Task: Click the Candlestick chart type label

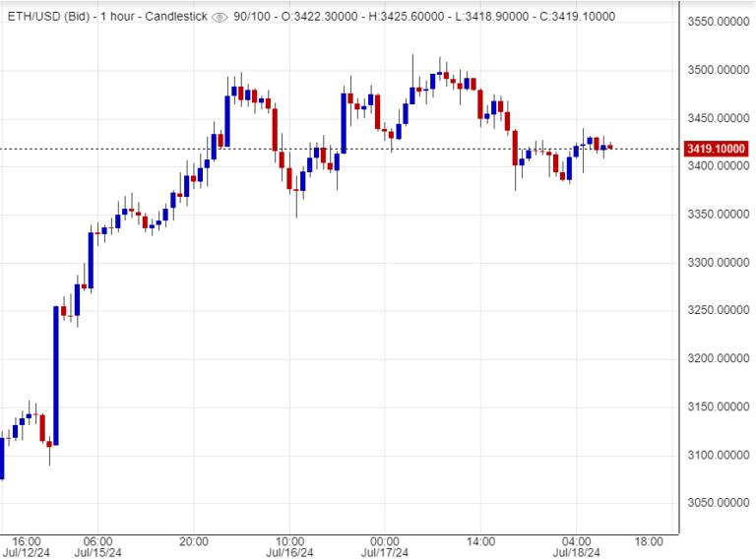Action: pos(171,17)
